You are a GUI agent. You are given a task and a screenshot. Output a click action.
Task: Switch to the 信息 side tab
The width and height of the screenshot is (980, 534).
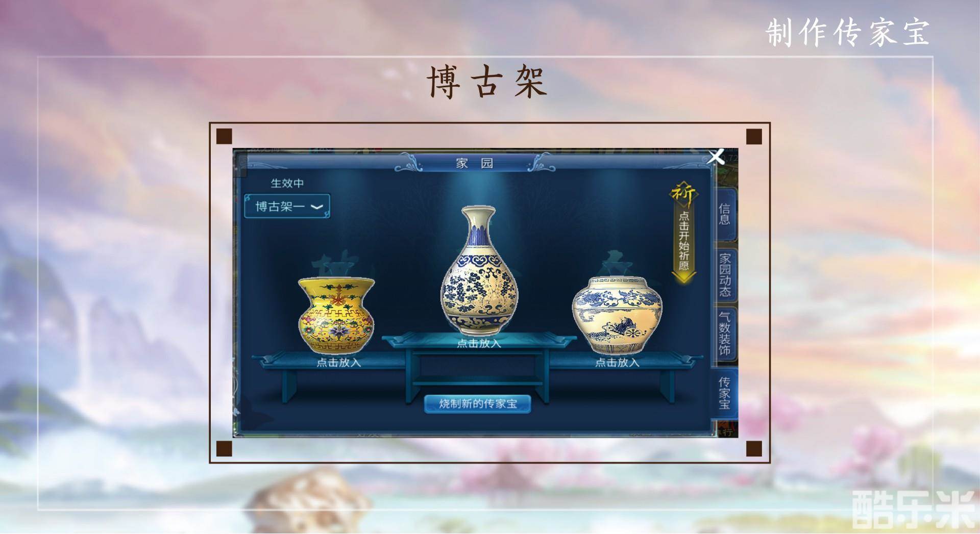point(725,214)
